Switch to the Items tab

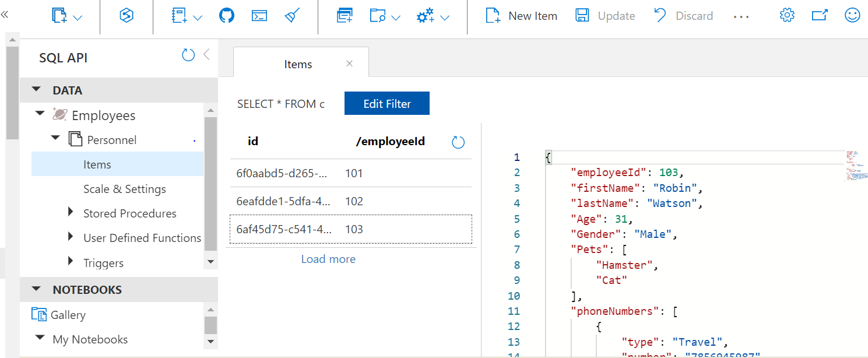tap(298, 64)
